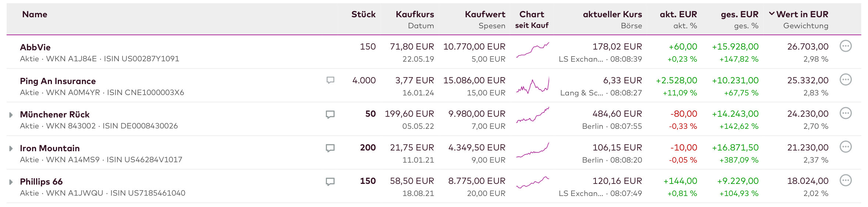Viewport: 868px width, 207px height.
Task: Expand the Münchener Rück position row
Action: click(11, 115)
